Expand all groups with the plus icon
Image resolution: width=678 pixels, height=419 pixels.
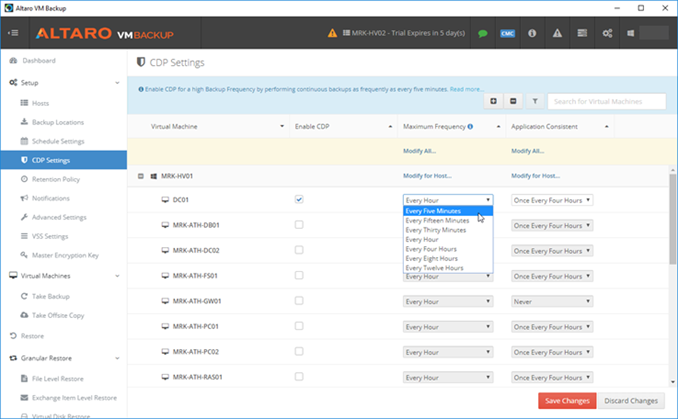493,101
